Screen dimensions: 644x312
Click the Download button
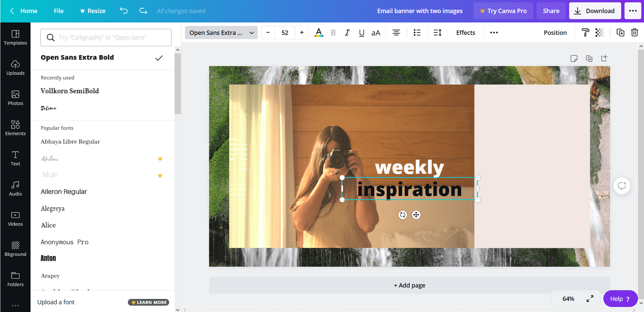tap(595, 10)
